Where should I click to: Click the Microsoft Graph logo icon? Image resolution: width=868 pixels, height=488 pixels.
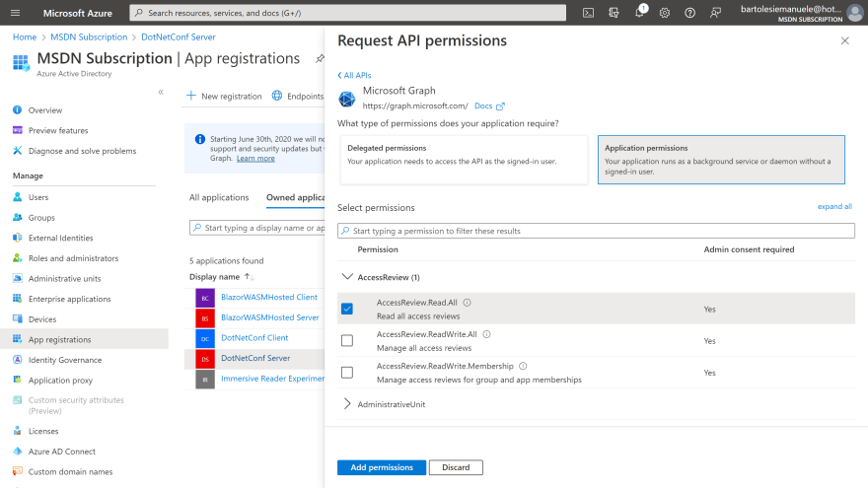pos(347,99)
